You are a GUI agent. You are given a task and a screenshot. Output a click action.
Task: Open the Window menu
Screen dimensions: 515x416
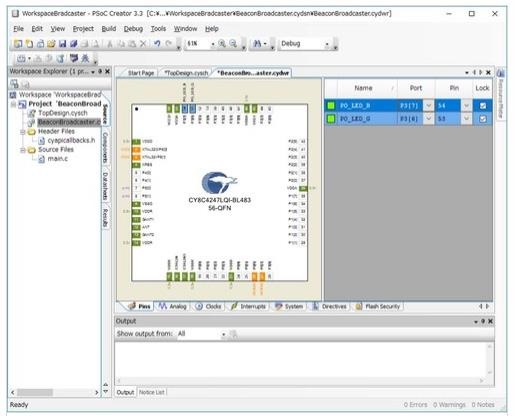click(185, 29)
